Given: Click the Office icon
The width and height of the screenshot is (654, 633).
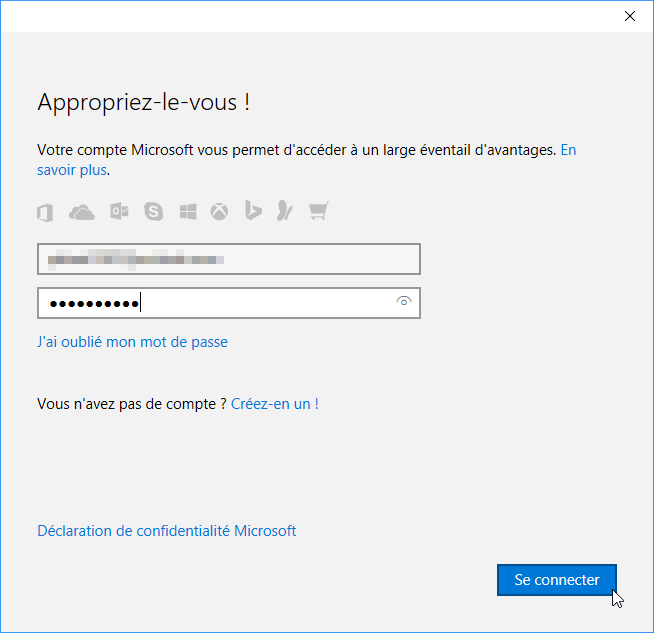Looking at the screenshot, I should [x=45, y=213].
